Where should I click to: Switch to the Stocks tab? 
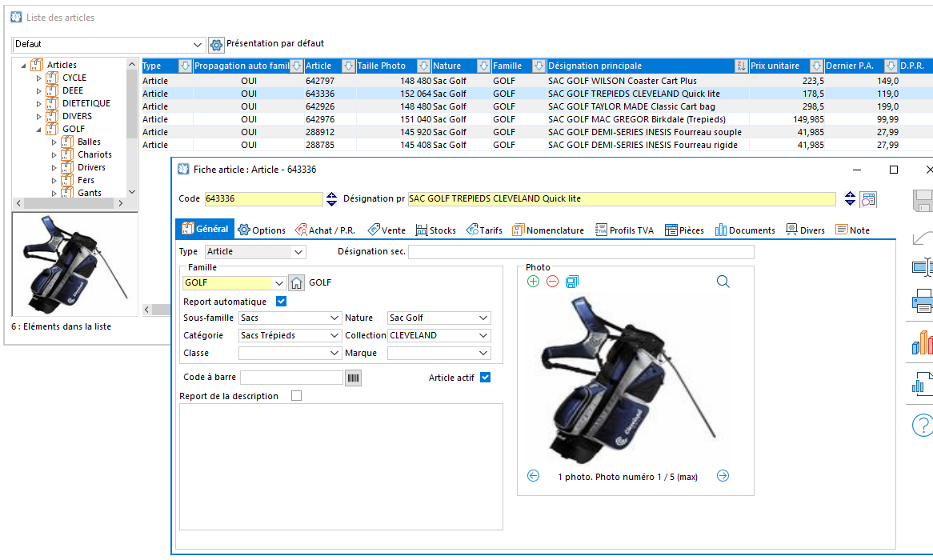pos(436,230)
